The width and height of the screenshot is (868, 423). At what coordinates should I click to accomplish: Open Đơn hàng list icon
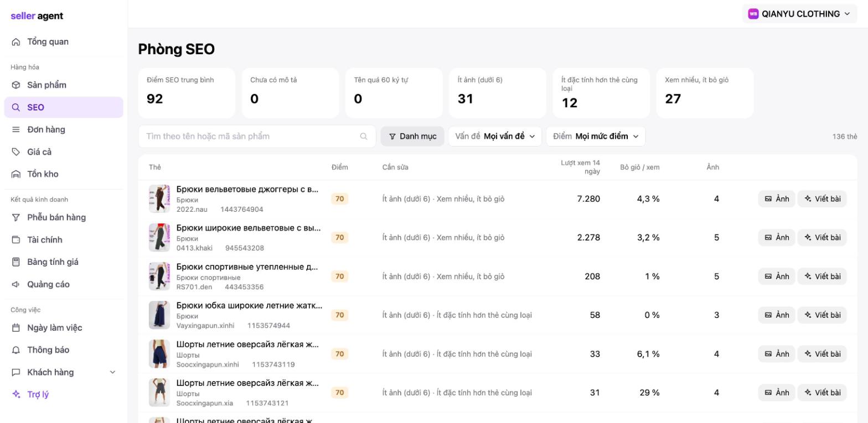16,129
